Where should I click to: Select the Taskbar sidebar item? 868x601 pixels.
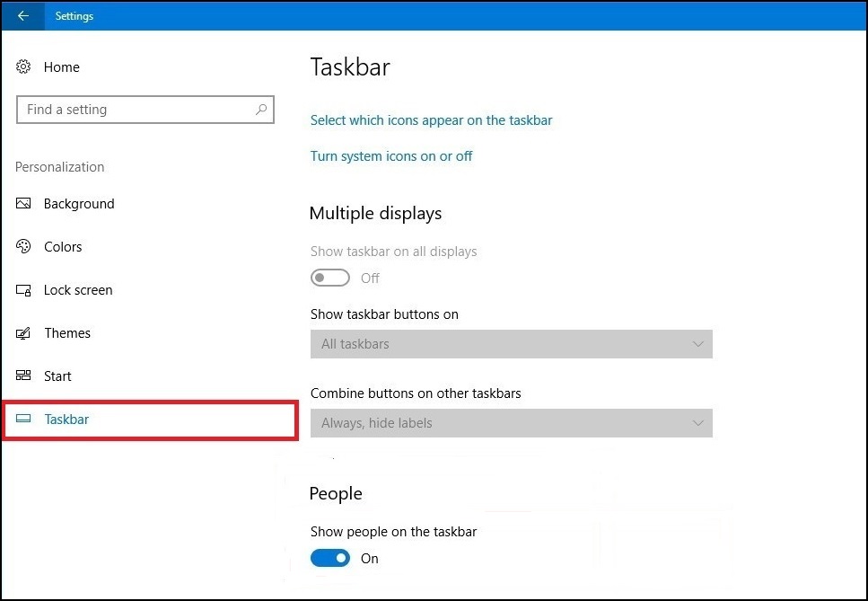[x=150, y=420]
